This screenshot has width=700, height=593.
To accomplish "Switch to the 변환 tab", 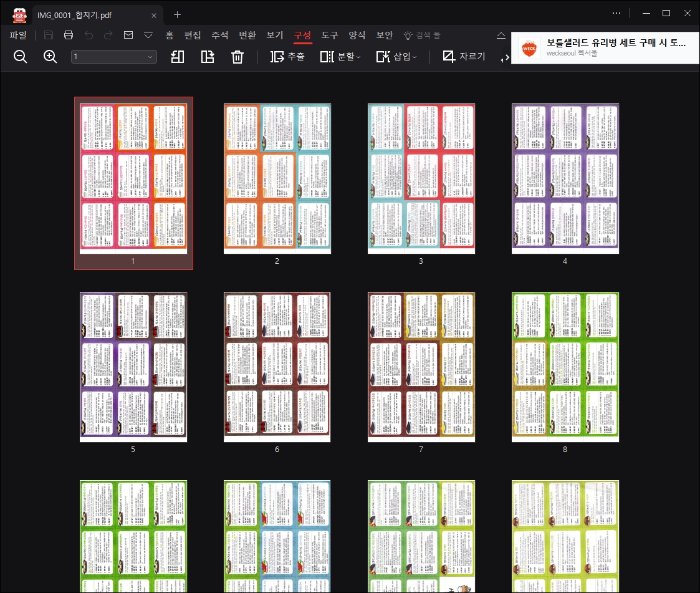I will pyautogui.click(x=247, y=36).
